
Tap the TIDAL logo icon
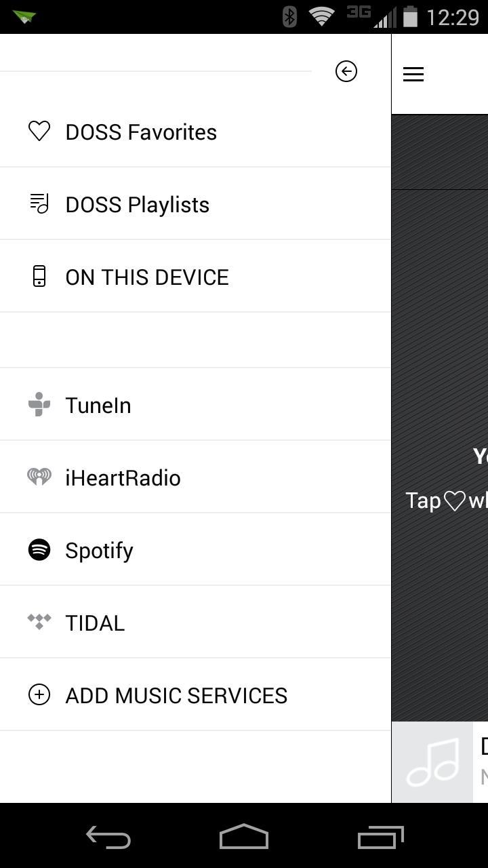click(39, 621)
